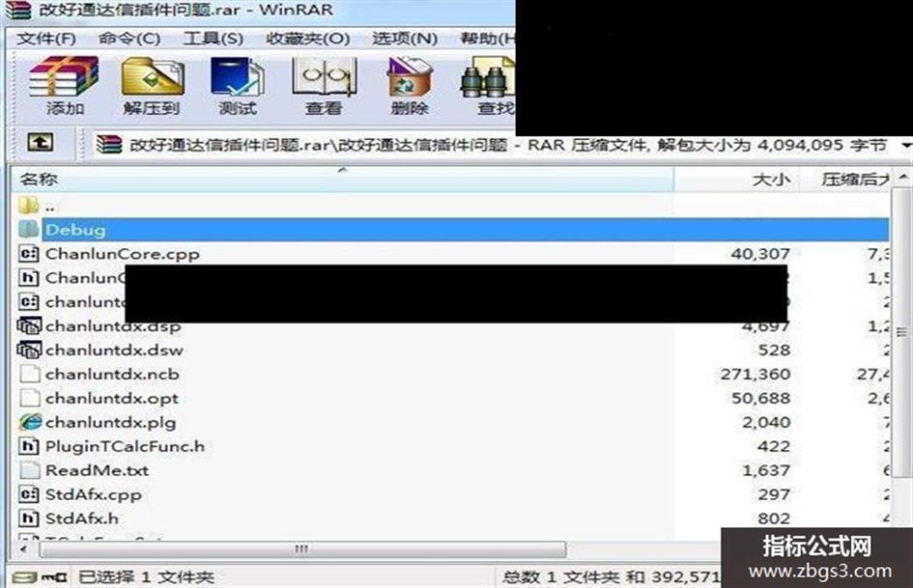
Task: Click the vertical scrollbar thumb
Action: [x=902, y=332]
